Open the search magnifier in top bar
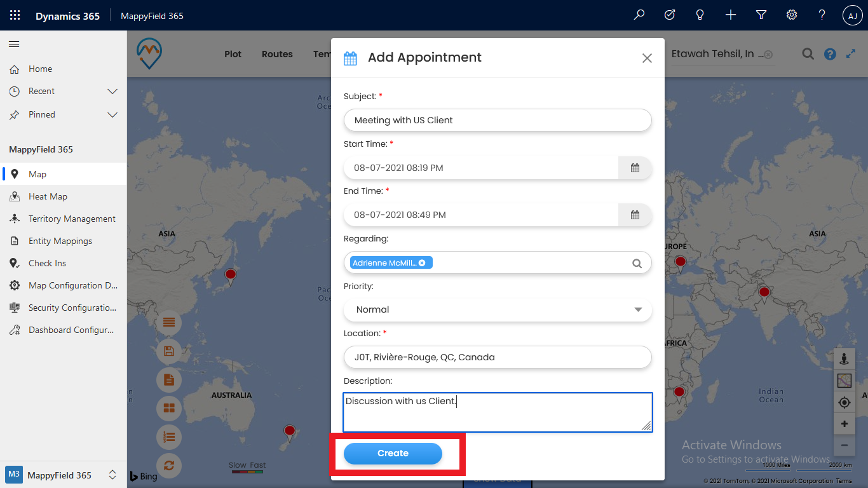Screen dimensions: 868x488 click(x=639, y=15)
